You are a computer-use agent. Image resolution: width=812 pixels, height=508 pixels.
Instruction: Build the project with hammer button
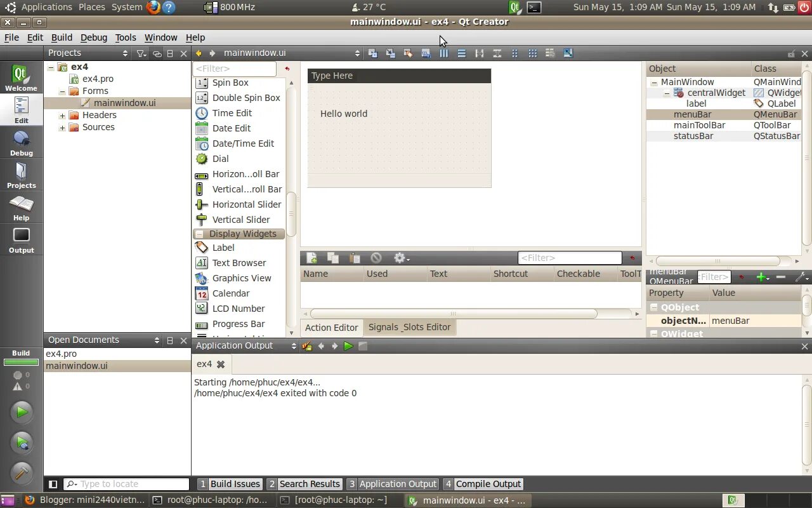tap(21, 473)
